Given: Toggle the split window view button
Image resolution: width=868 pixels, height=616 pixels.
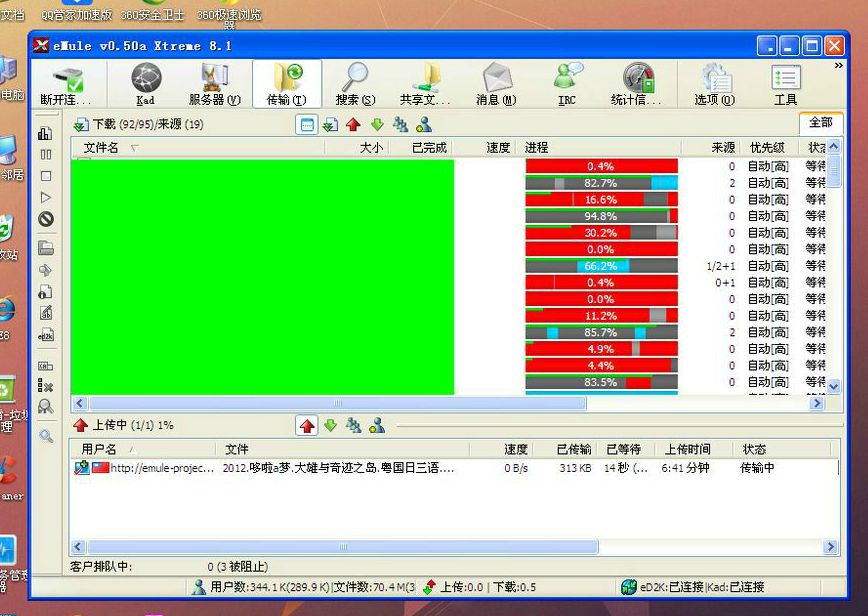Looking at the screenshot, I should pos(307,125).
